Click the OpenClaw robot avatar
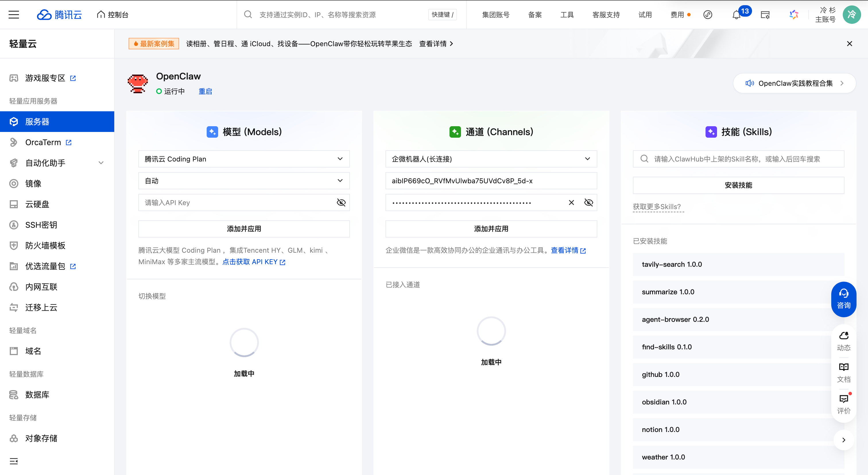This screenshot has width=868, height=475. coord(137,83)
